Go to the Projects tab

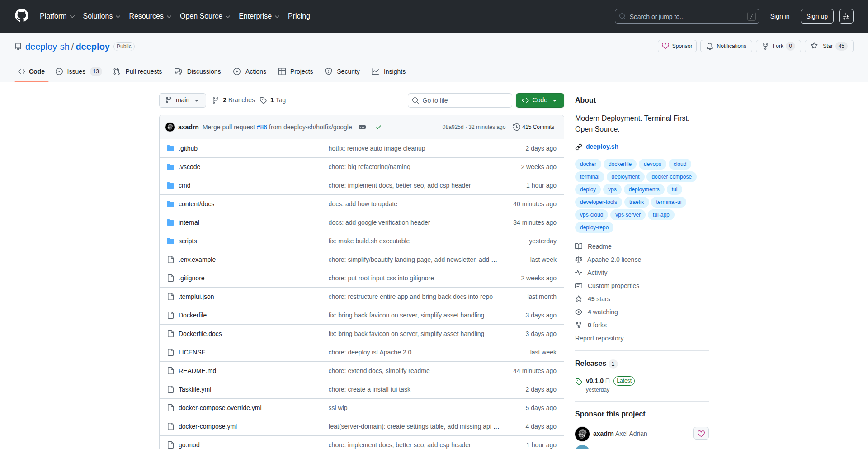tap(296, 71)
